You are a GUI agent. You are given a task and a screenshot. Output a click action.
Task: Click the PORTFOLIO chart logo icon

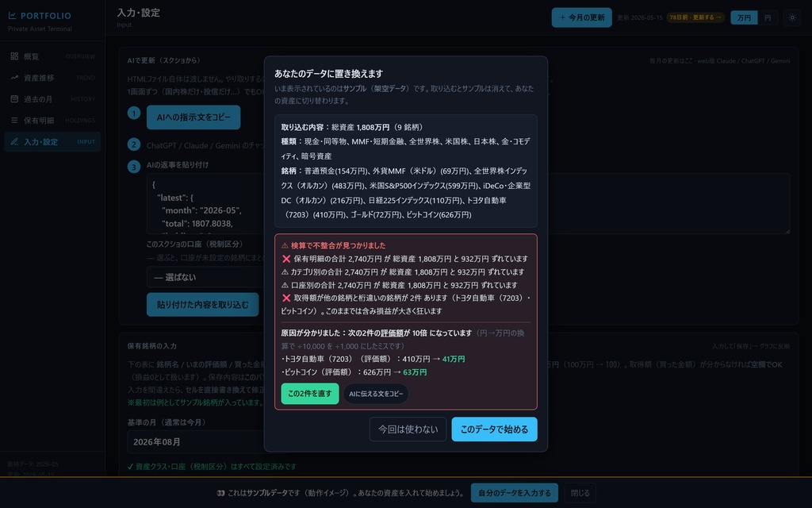pyautogui.click(x=13, y=16)
